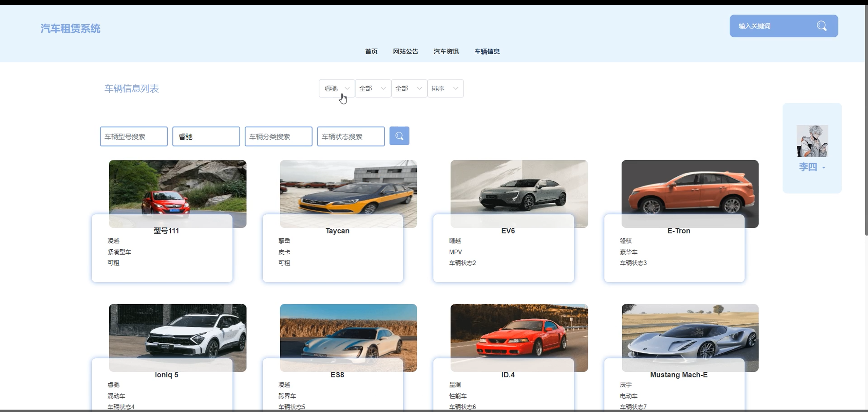The height and width of the screenshot is (412, 868).
Task: Expand the second 全部 filter dropdown
Action: 409,88
